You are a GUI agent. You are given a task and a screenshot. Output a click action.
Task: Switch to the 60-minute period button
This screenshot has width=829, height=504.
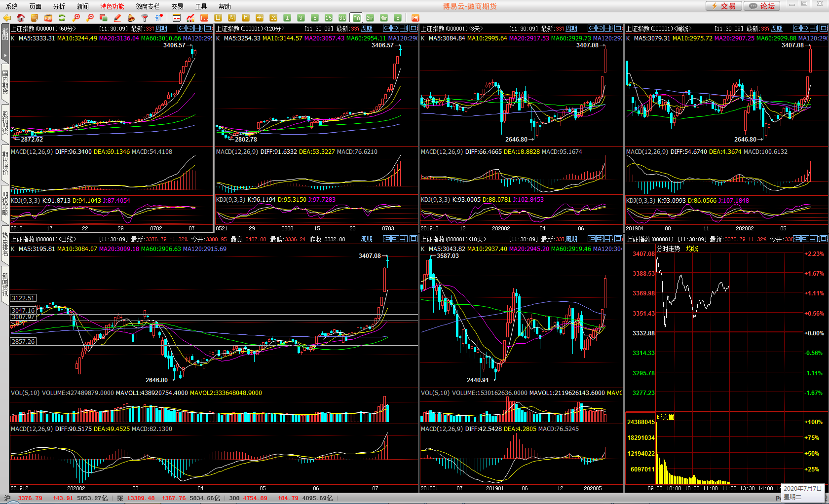[x=356, y=18]
